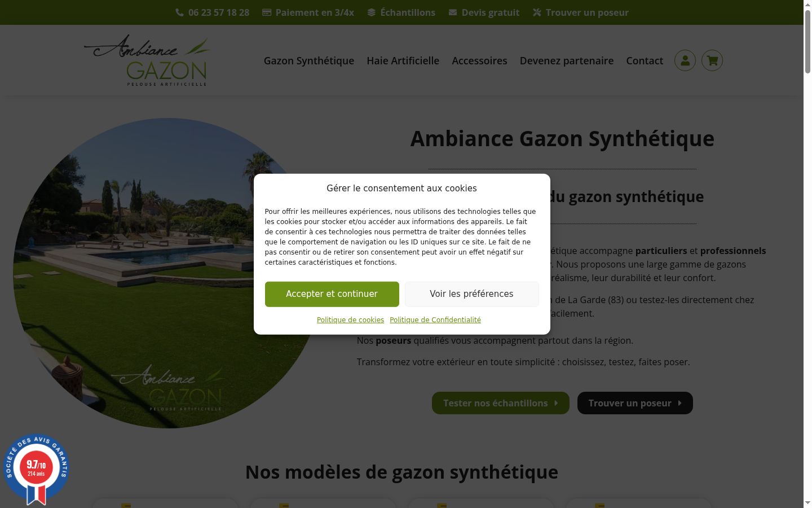Click the circular pool and lawn photo
The image size is (812, 508).
168,273
